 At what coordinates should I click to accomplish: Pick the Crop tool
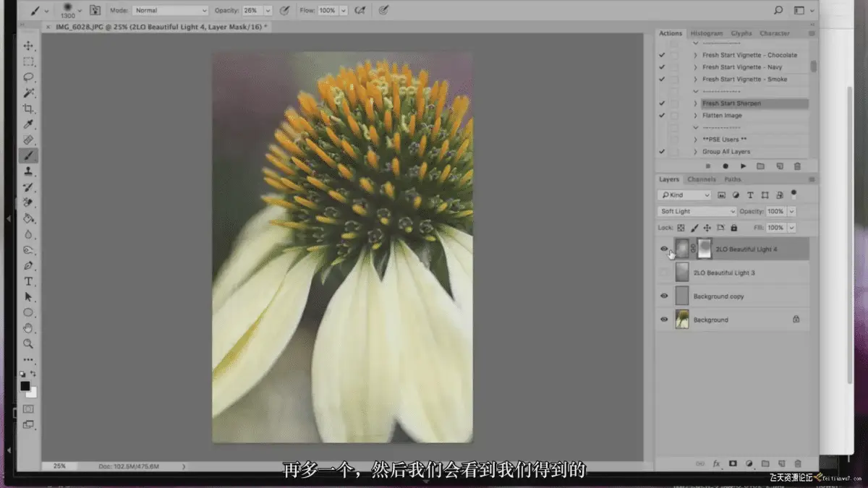pos(29,108)
